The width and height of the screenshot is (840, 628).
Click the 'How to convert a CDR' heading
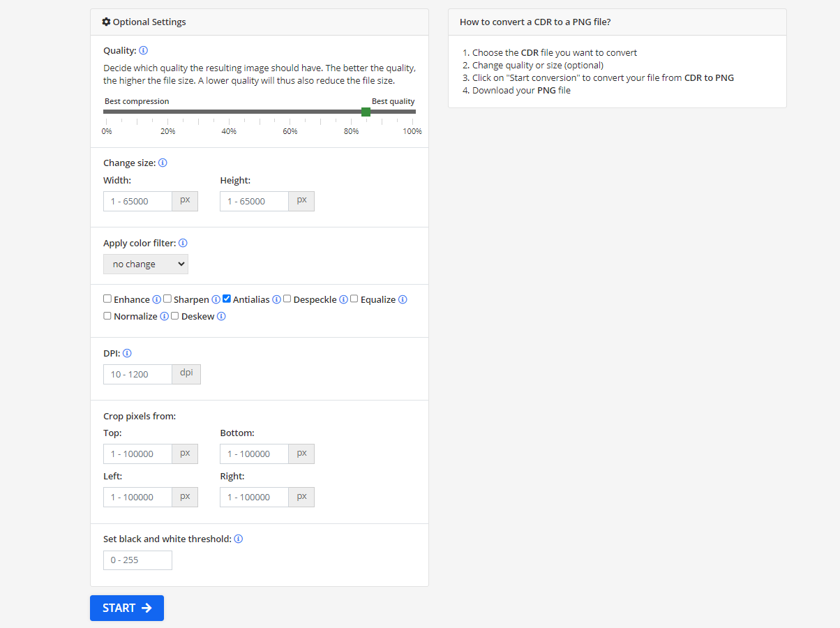[x=535, y=22]
